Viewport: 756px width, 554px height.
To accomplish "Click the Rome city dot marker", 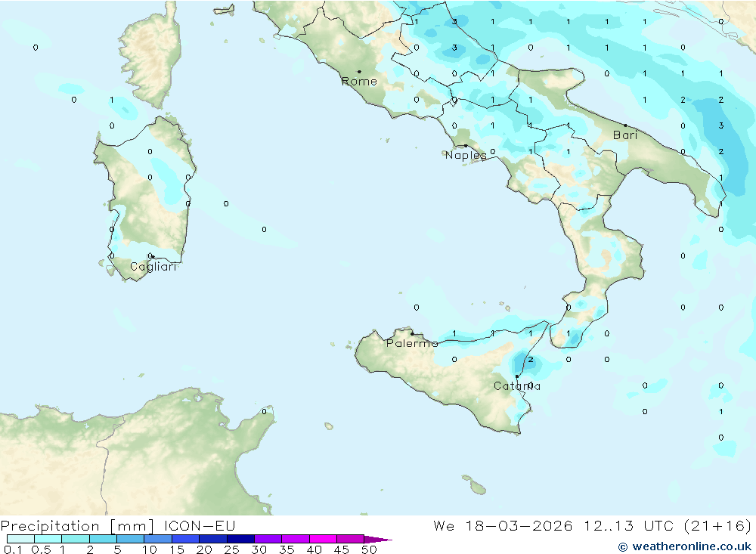I will click(x=359, y=72).
